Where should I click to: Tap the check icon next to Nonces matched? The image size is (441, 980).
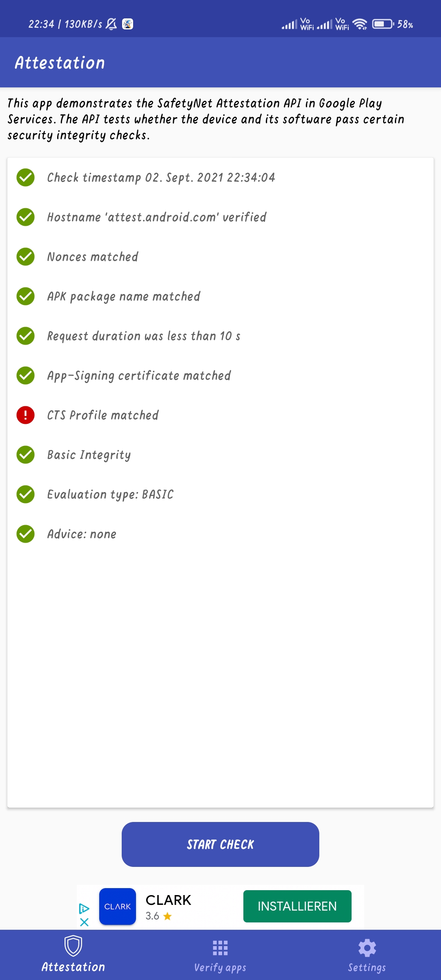25,257
